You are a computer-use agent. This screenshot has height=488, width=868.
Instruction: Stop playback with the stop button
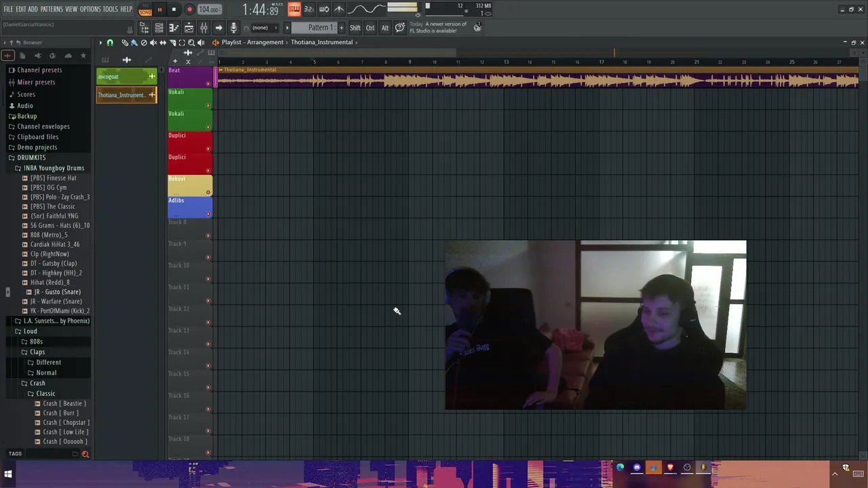pyautogui.click(x=174, y=9)
